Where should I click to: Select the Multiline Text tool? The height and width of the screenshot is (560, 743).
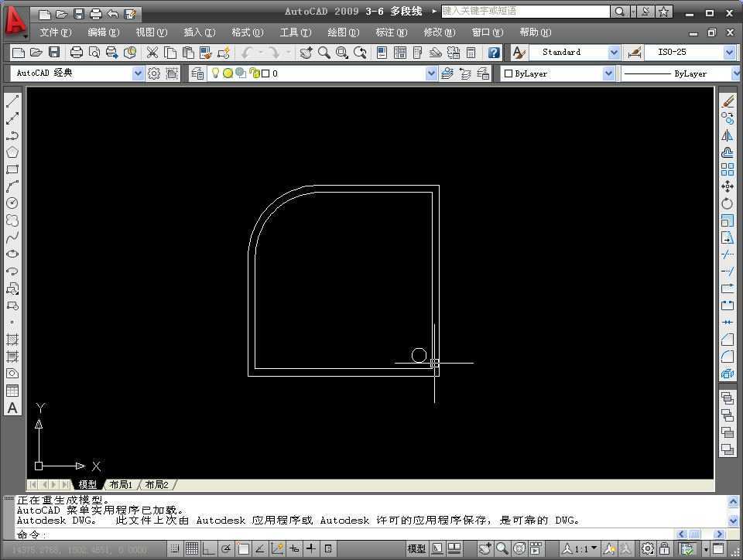coord(12,408)
